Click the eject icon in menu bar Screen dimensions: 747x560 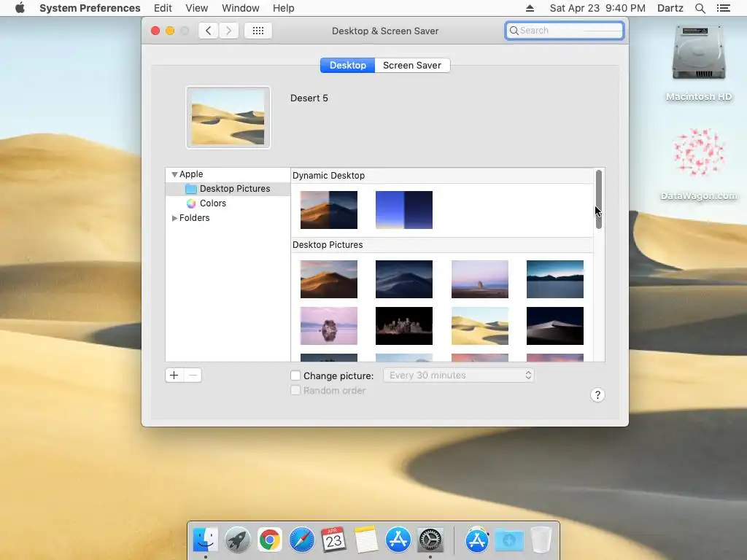tap(530, 8)
